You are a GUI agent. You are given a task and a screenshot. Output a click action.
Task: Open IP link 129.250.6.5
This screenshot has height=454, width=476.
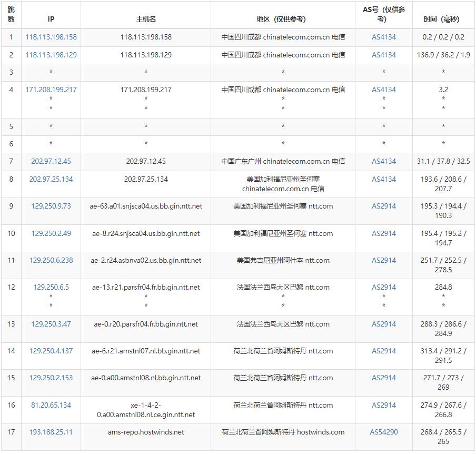pyautogui.click(x=51, y=287)
